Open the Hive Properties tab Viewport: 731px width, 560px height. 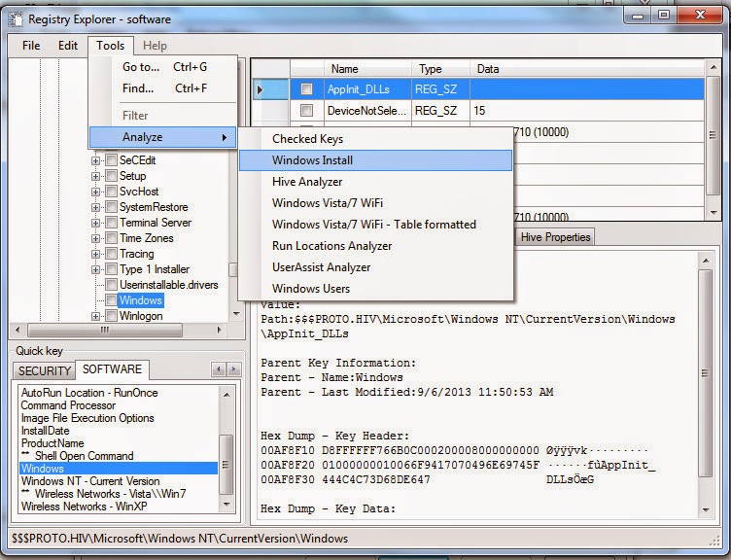pyautogui.click(x=555, y=237)
